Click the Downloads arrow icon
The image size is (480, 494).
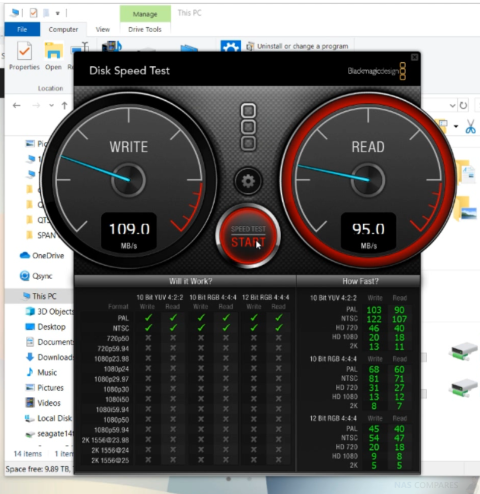(30, 357)
